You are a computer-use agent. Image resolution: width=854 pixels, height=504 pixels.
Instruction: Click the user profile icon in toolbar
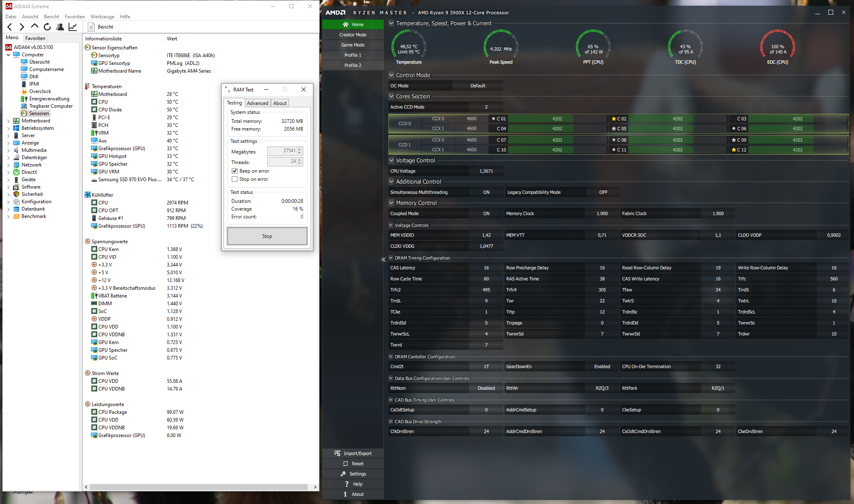(60, 27)
